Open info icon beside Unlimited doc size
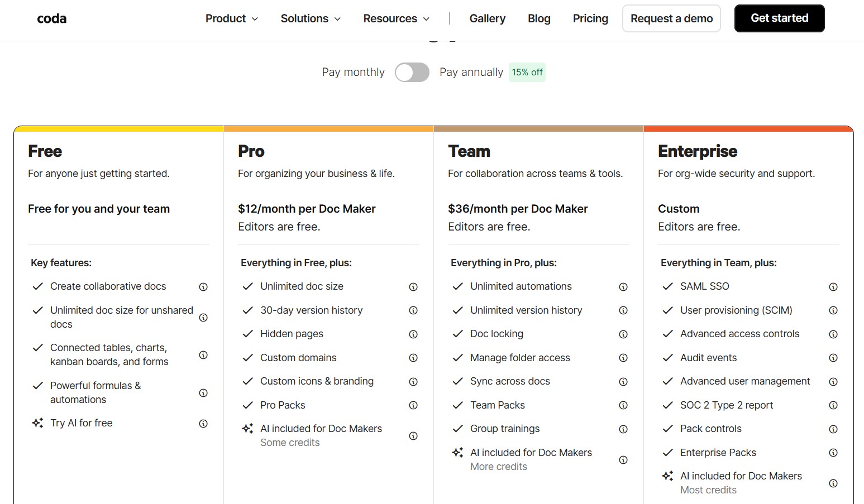Screen dimensions: 864x504 [413, 287]
